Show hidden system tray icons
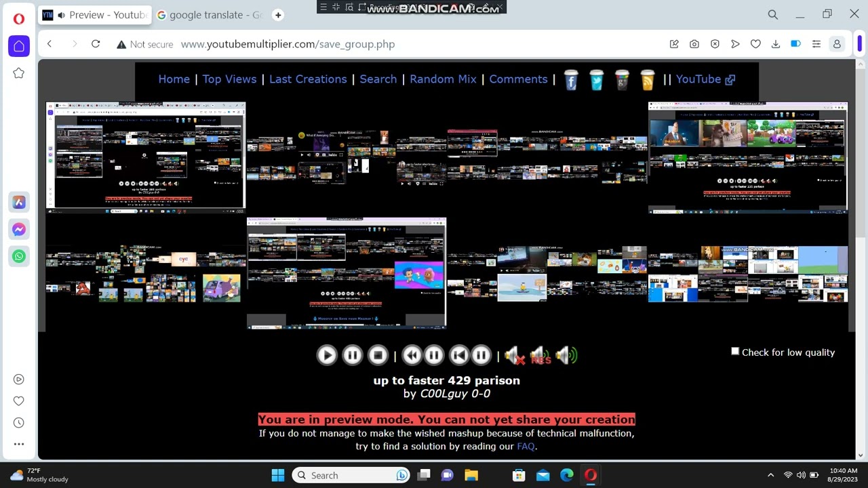The image size is (868, 488). pos(770,475)
